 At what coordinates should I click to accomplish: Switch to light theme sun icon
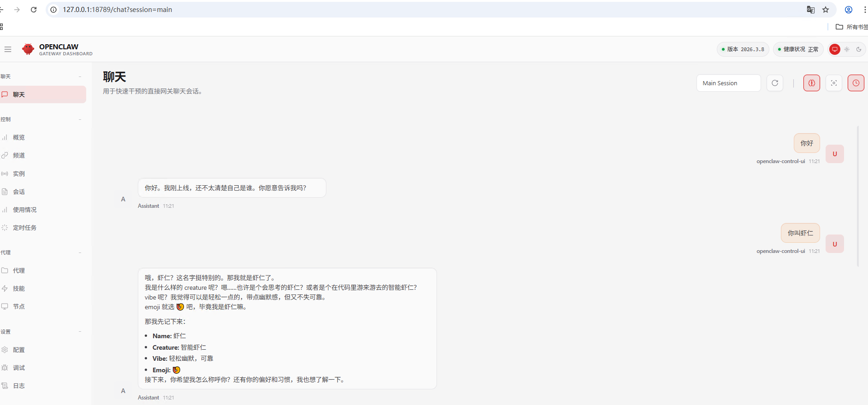847,49
